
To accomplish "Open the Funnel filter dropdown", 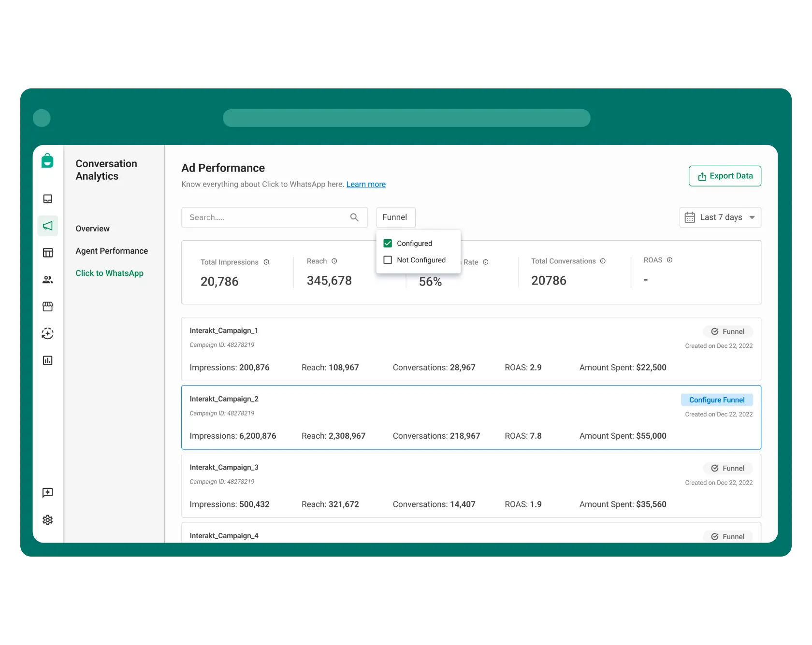I will [x=395, y=217].
